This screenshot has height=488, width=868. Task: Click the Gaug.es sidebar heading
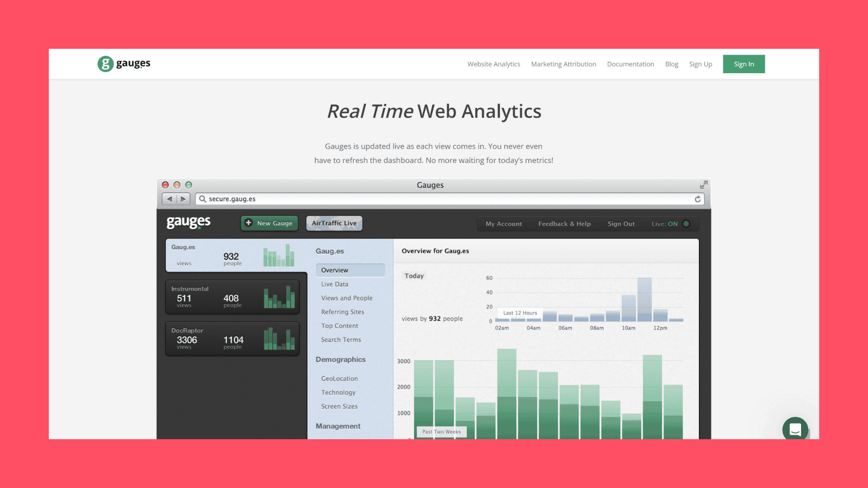coord(330,251)
